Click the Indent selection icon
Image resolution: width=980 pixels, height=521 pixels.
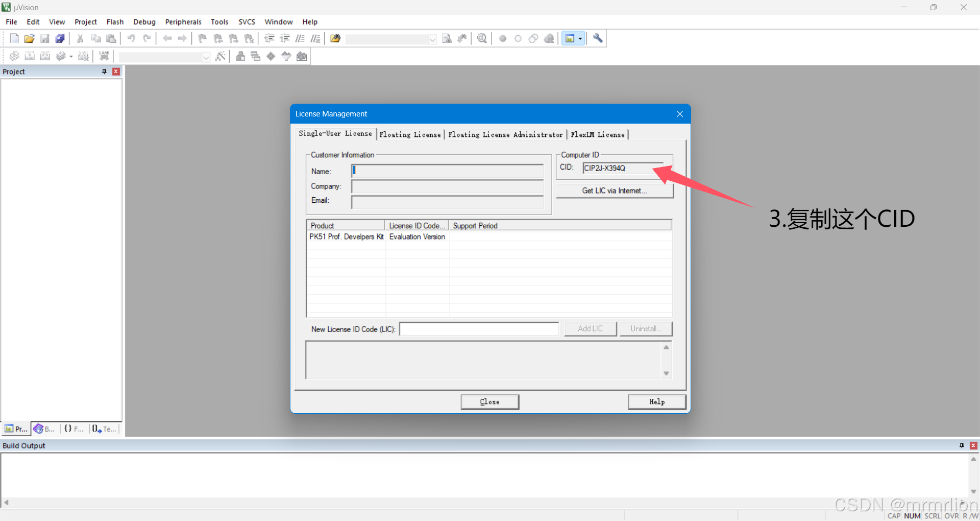pyautogui.click(x=269, y=38)
